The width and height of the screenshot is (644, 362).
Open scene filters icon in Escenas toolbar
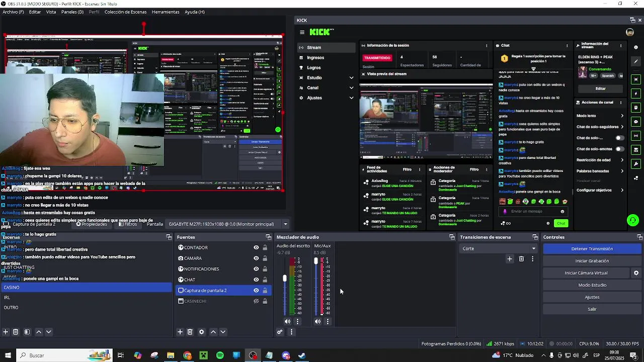click(x=27, y=332)
